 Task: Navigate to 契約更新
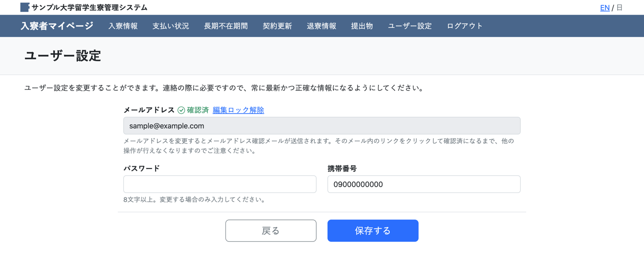[x=277, y=26]
